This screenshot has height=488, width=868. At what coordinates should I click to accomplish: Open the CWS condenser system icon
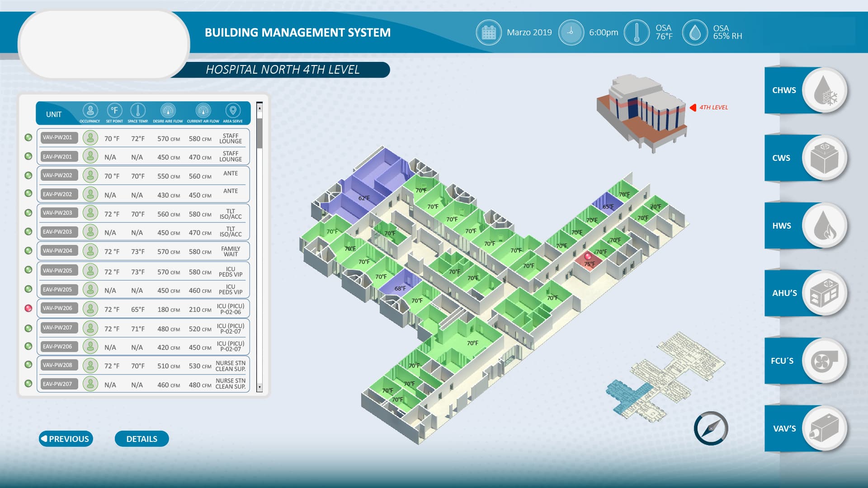point(824,158)
